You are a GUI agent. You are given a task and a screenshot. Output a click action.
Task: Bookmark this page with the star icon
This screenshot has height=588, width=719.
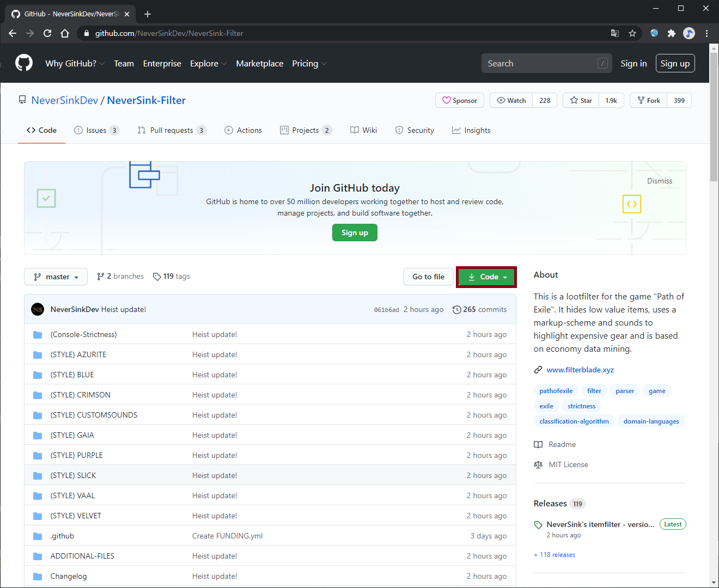click(632, 33)
